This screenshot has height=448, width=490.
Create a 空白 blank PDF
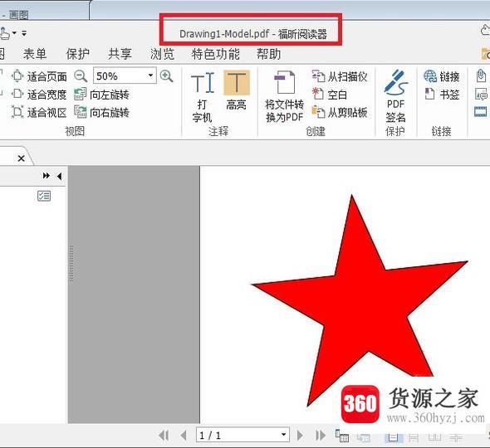[330, 95]
